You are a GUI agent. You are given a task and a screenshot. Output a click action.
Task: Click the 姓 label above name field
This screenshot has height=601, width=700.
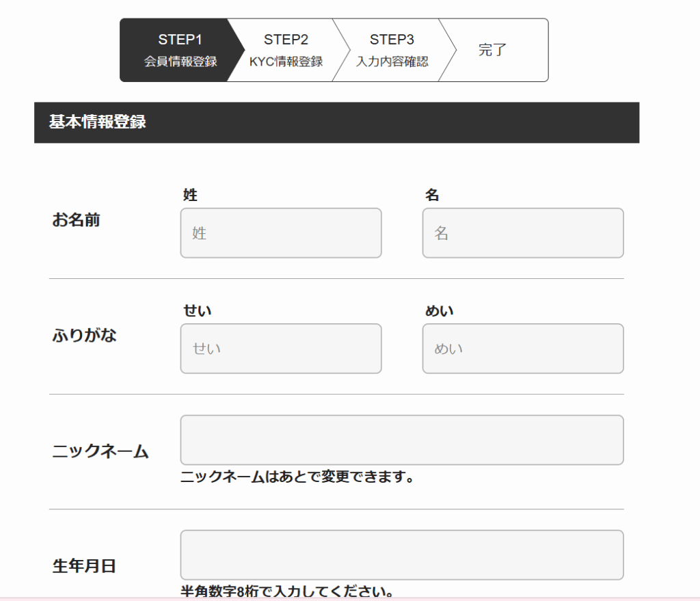click(x=190, y=196)
